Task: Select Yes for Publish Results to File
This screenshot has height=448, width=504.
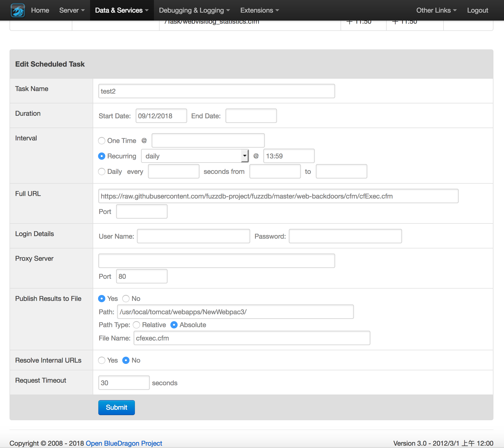Action: tap(102, 299)
